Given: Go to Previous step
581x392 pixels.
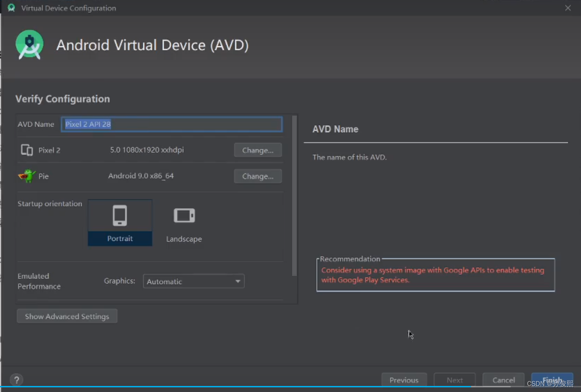Looking at the screenshot, I should click(x=404, y=380).
